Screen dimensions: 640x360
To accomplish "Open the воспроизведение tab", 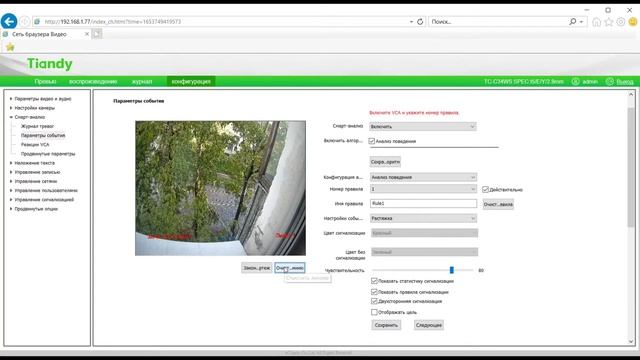I will (x=93, y=82).
